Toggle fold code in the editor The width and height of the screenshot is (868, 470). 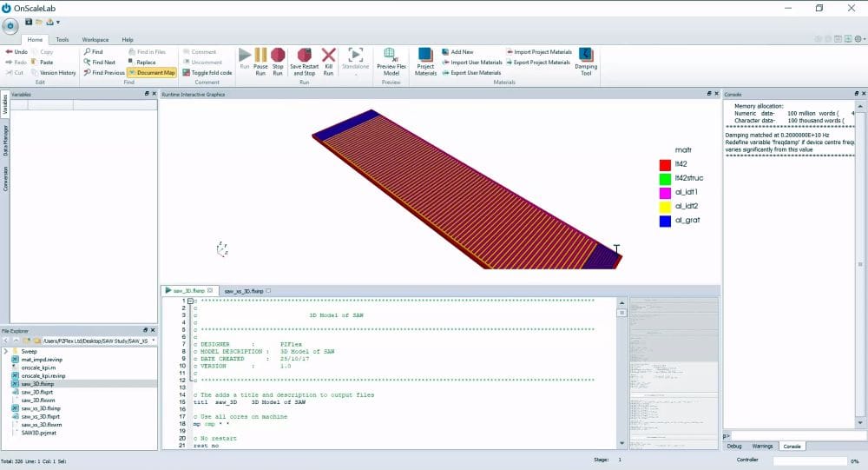(207, 73)
